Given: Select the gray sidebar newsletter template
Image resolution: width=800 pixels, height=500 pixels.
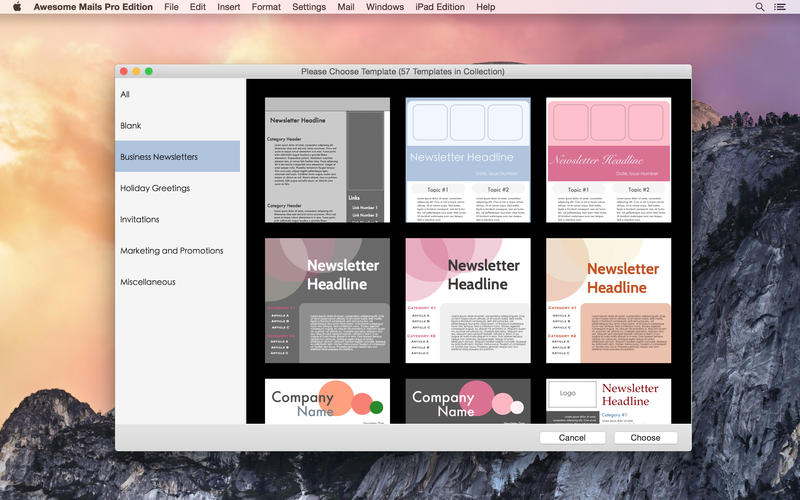Looking at the screenshot, I should point(327,160).
